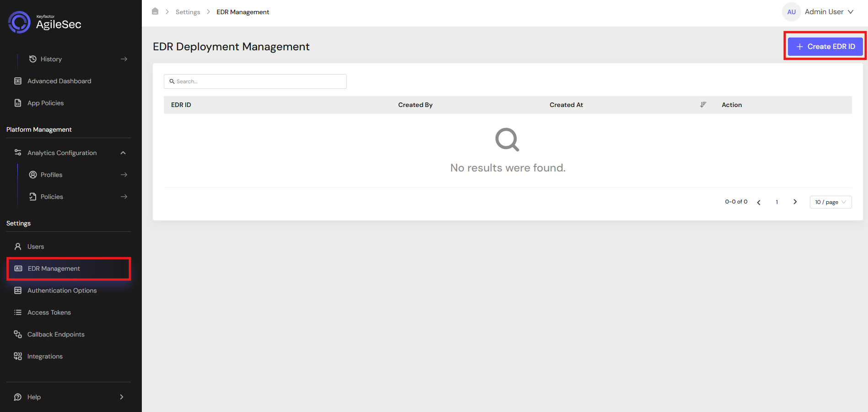This screenshot has height=412, width=868.
Task: Click the EDR search field
Action: (255, 81)
